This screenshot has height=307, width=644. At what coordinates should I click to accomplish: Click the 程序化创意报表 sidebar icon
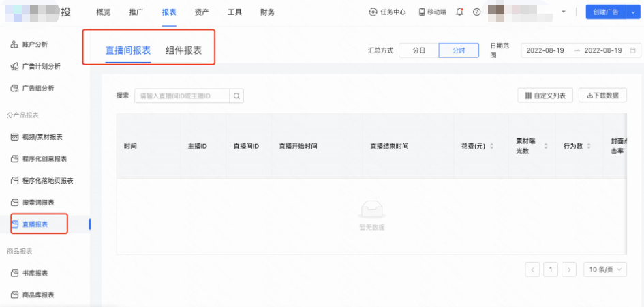14,159
